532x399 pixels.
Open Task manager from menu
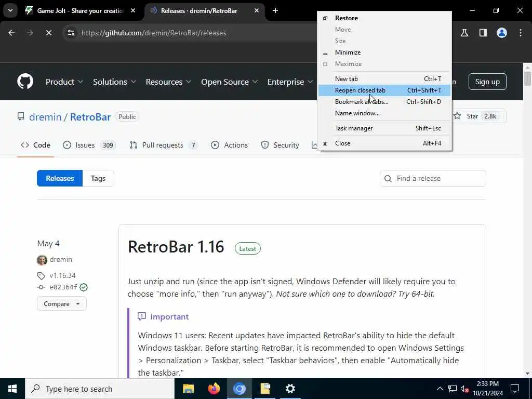[385, 128]
